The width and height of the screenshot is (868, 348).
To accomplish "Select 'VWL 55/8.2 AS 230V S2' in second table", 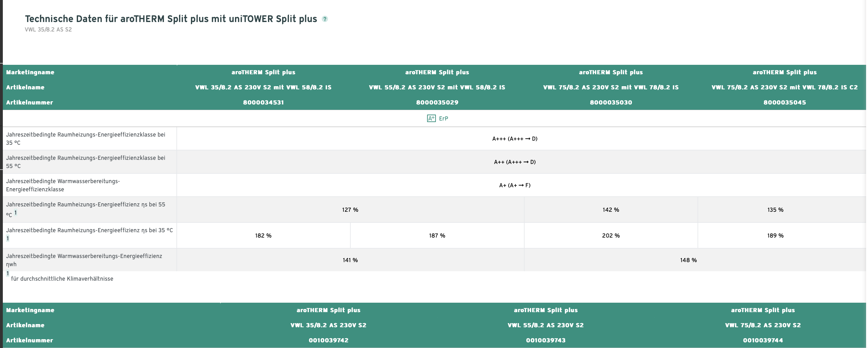I will (546, 325).
